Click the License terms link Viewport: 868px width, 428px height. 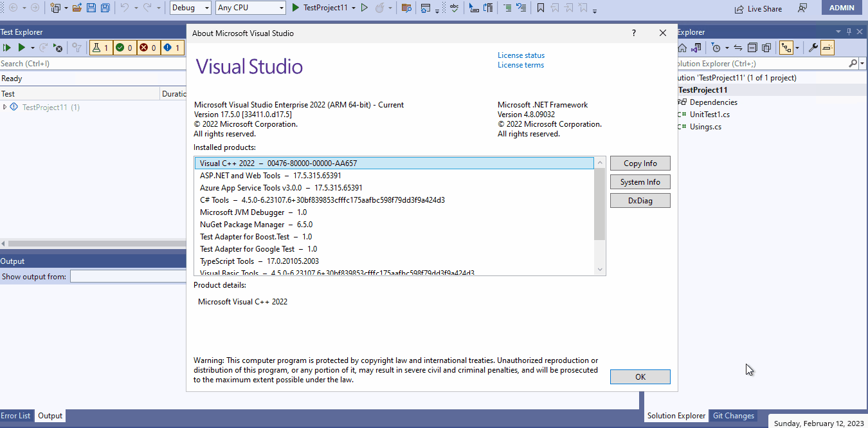pos(520,64)
